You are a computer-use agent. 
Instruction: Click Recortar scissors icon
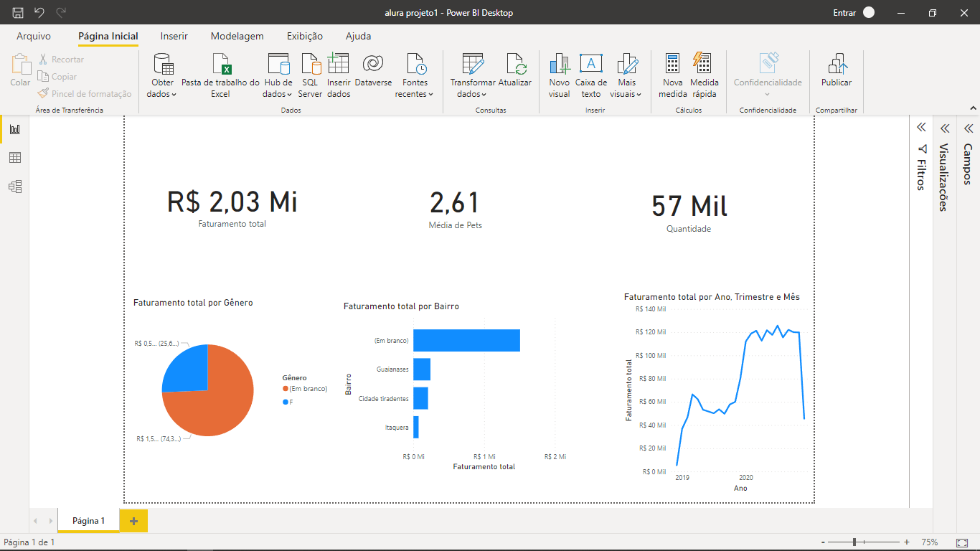tap(43, 60)
